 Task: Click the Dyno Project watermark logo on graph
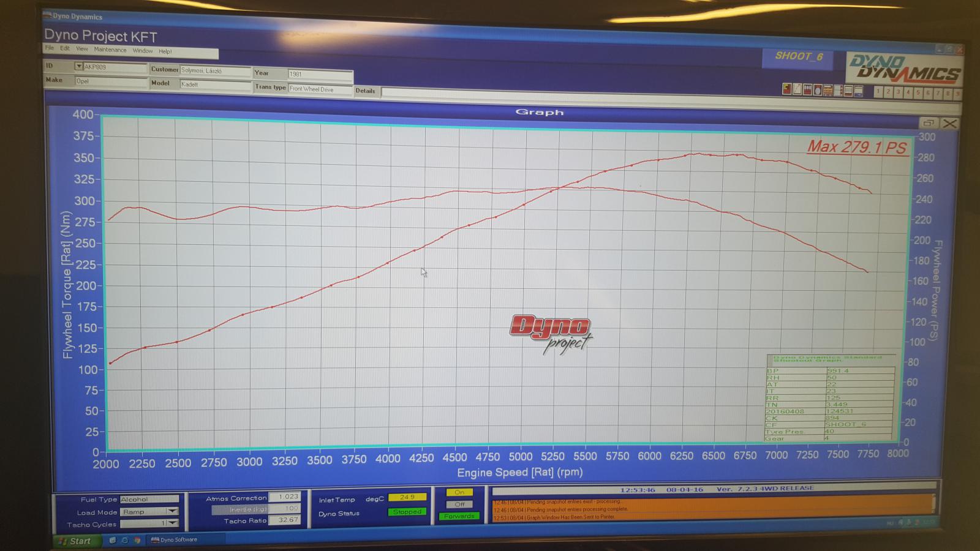coord(550,334)
